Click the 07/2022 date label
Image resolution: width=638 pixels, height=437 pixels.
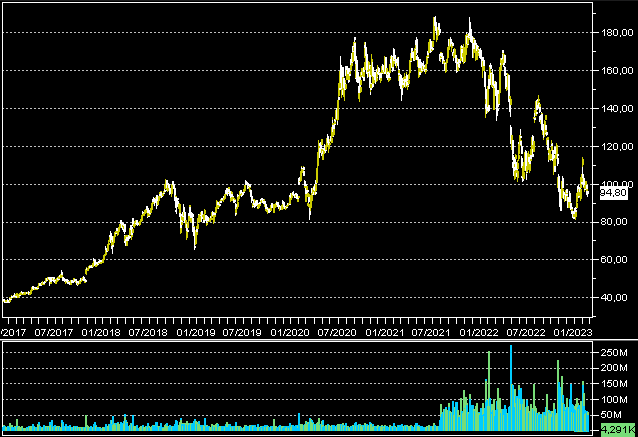(x=526, y=332)
